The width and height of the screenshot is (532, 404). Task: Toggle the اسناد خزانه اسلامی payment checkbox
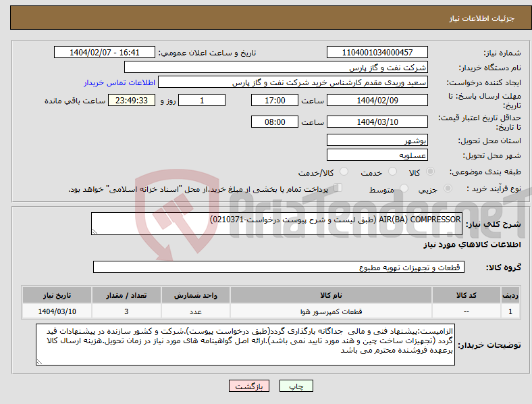[338, 188]
